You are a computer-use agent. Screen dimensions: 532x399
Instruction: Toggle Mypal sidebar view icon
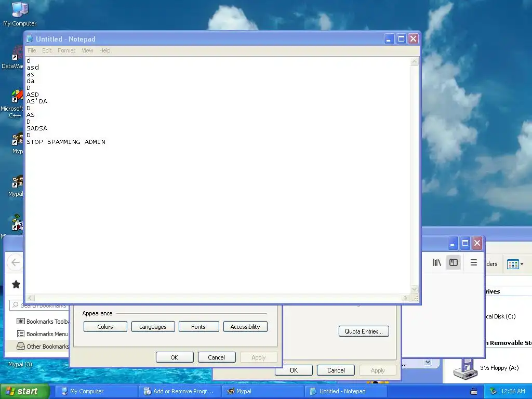tap(454, 262)
